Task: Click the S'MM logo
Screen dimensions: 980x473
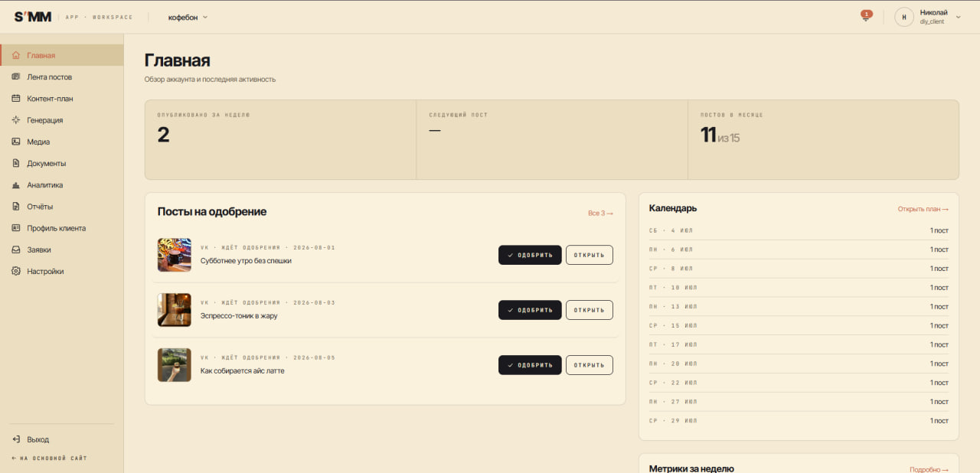Action: 33,17
